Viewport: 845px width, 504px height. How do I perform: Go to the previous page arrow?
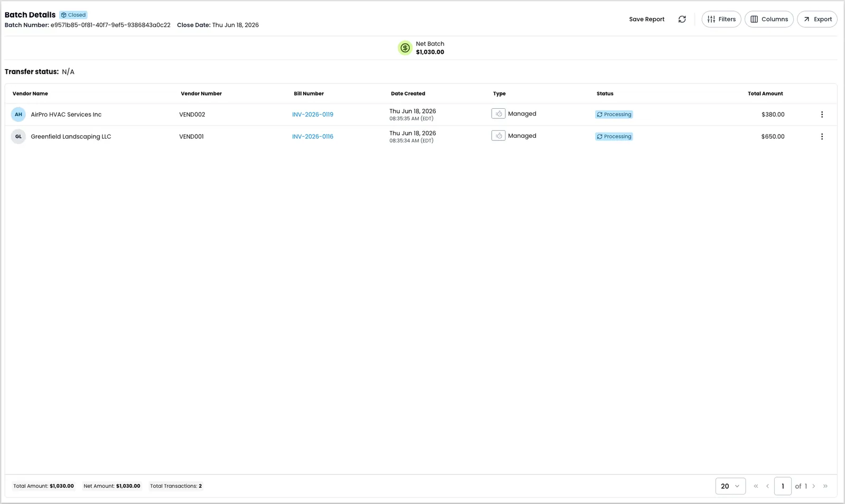767,486
